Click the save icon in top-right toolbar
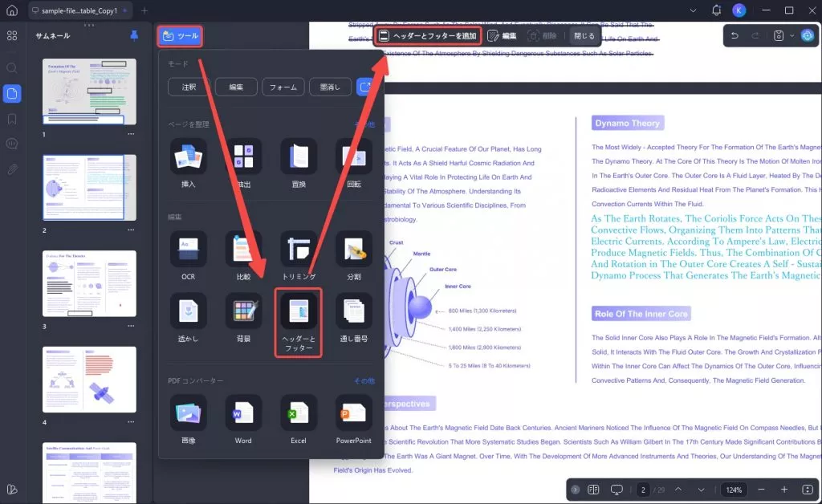 click(x=779, y=35)
